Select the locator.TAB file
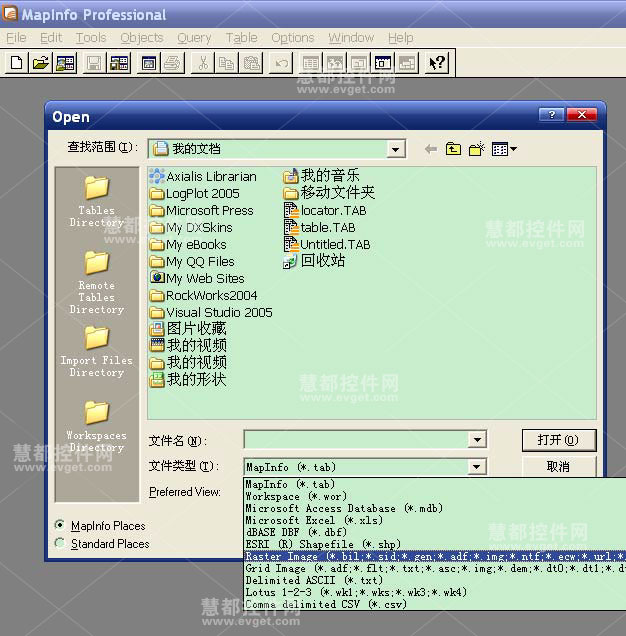 [325, 211]
